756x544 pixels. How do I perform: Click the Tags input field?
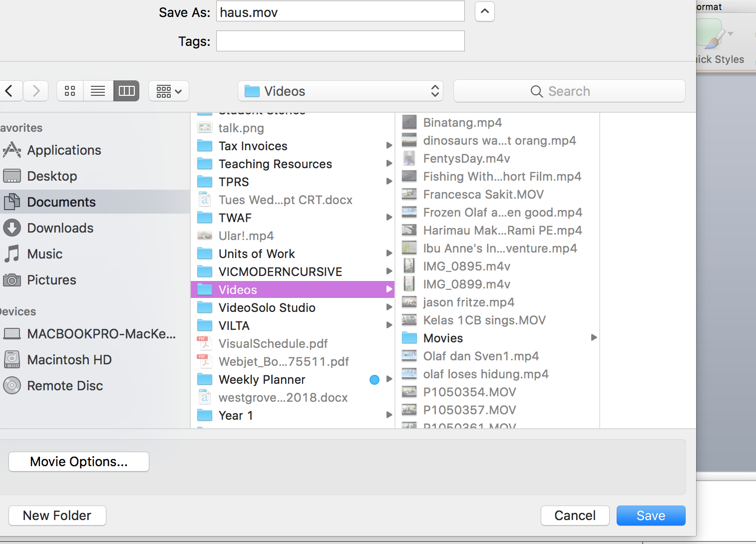(340, 41)
